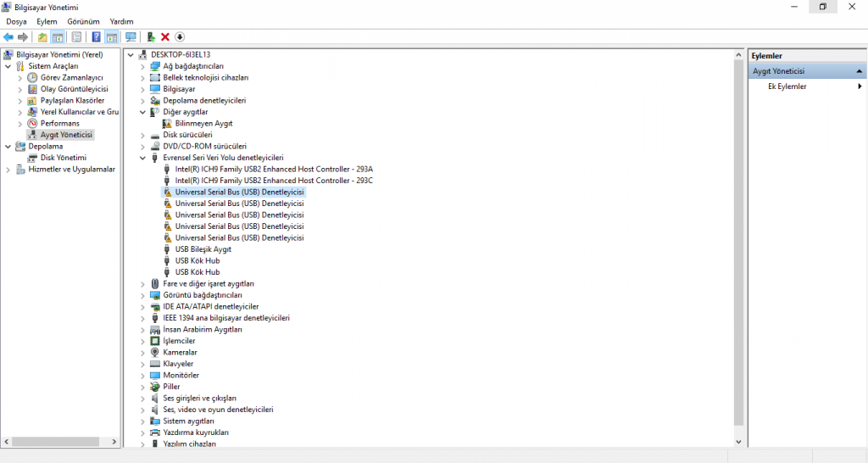
Task: Click Kameralar webcam icon
Action: tap(155, 352)
